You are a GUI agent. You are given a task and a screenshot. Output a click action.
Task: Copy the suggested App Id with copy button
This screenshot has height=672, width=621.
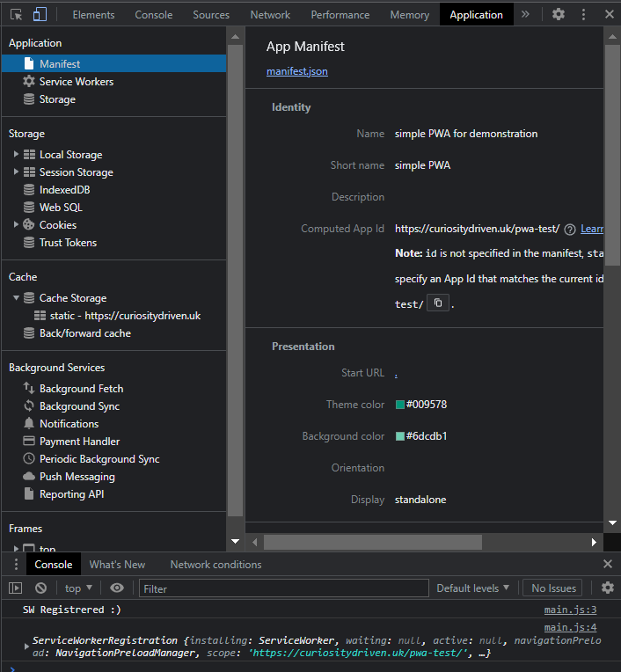click(437, 303)
